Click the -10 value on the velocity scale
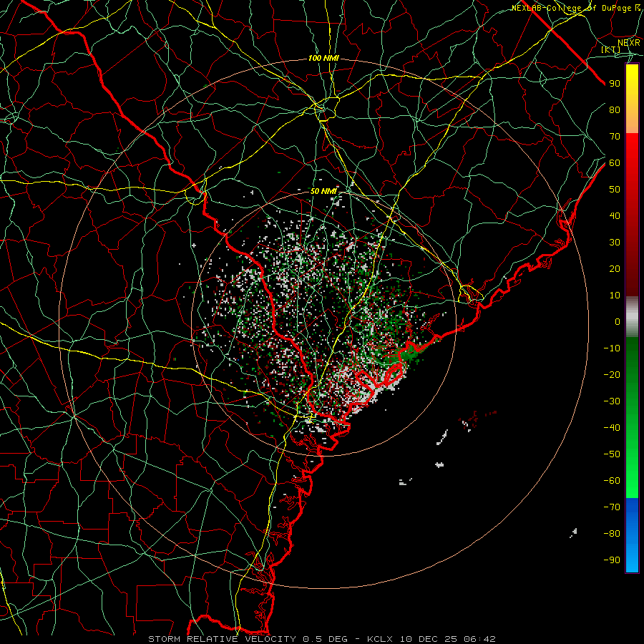 612,348
